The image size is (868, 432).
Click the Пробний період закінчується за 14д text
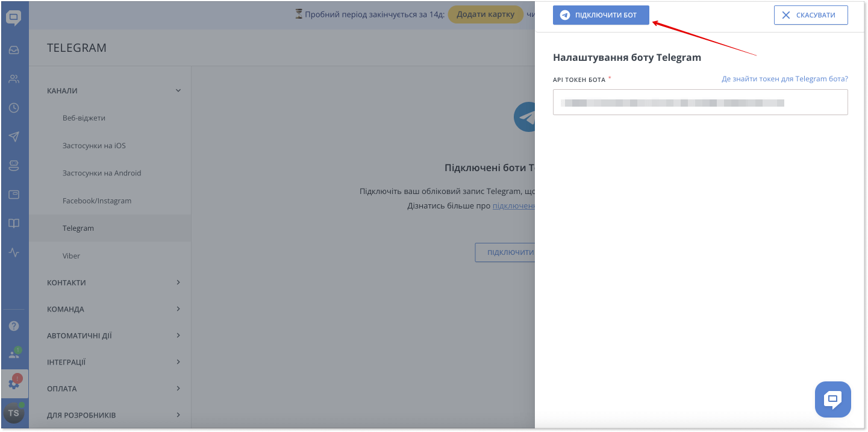tap(375, 14)
